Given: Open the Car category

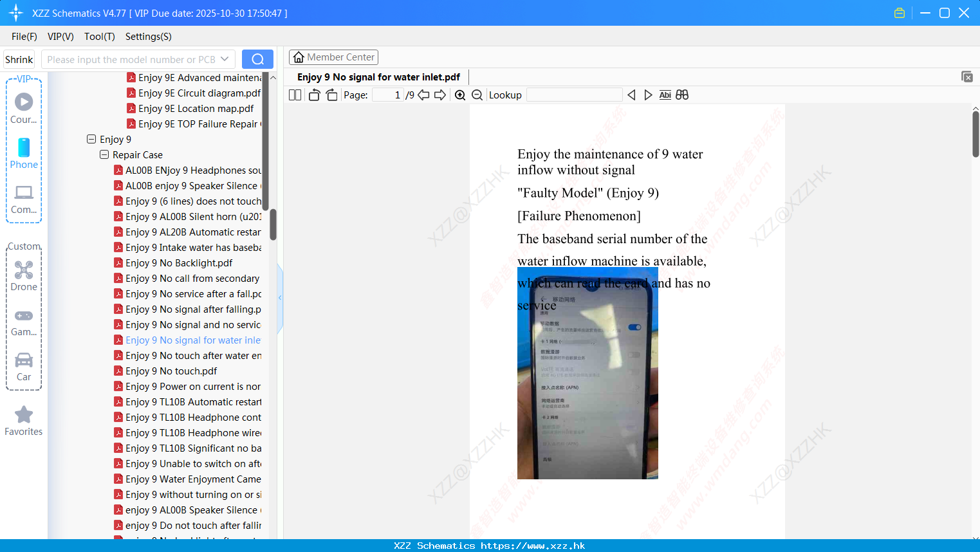Looking at the screenshot, I should 24,367.
